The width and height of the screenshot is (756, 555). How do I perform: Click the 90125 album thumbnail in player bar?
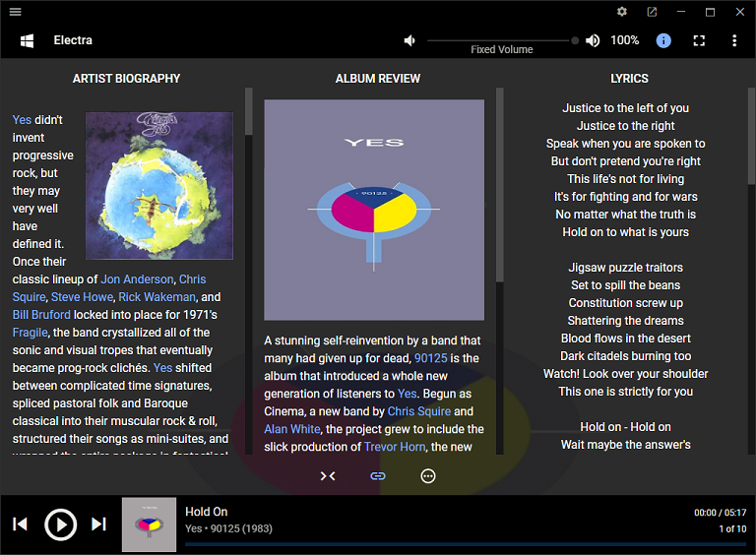[x=149, y=524]
